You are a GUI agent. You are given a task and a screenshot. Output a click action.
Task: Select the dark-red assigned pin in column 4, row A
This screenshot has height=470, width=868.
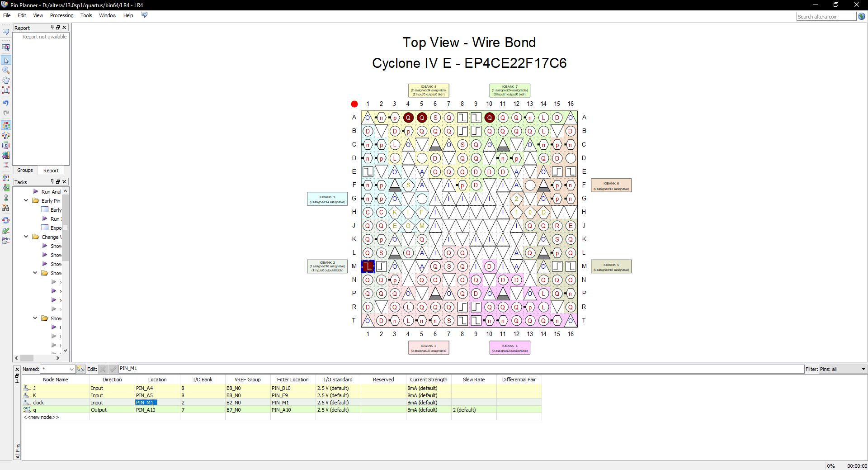[408, 118]
